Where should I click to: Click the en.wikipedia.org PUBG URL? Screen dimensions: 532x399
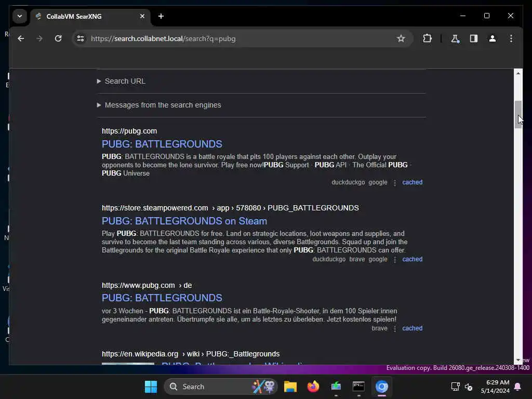click(191, 354)
